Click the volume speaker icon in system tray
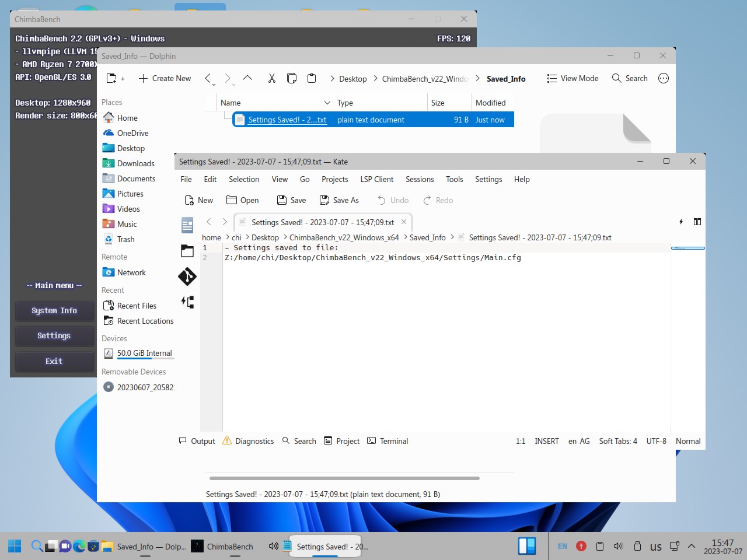The height and width of the screenshot is (560, 747). (x=618, y=547)
